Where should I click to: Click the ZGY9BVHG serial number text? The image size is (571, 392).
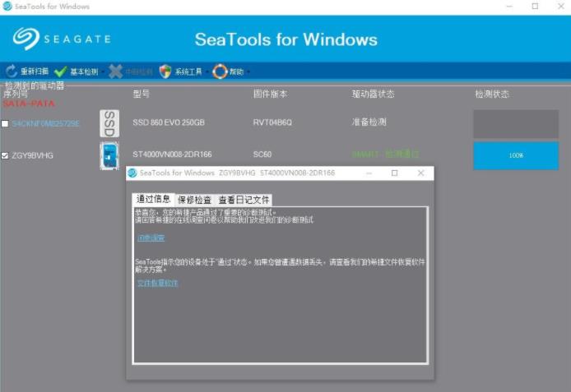[32, 155]
